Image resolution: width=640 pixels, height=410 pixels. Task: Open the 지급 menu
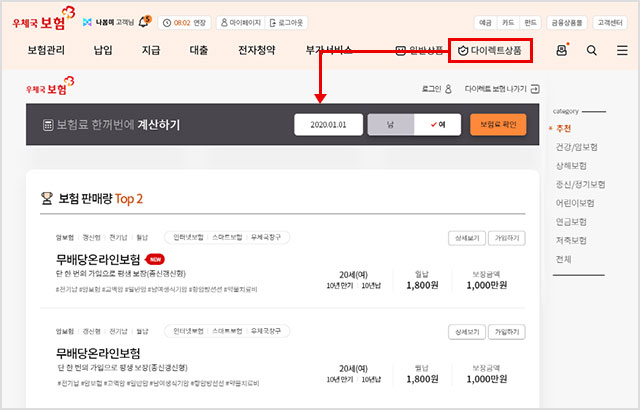point(151,50)
